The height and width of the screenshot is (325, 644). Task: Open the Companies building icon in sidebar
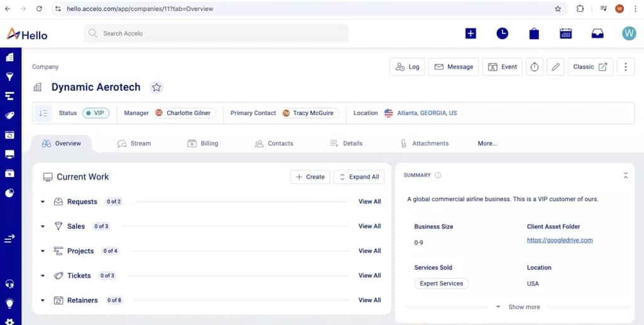[9, 57]
